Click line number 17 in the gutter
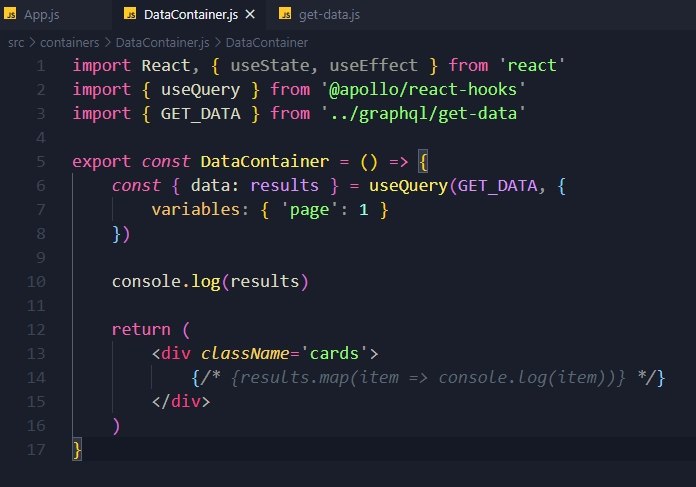The width and height of the screenshot is (696, 487). pos(36,449)
